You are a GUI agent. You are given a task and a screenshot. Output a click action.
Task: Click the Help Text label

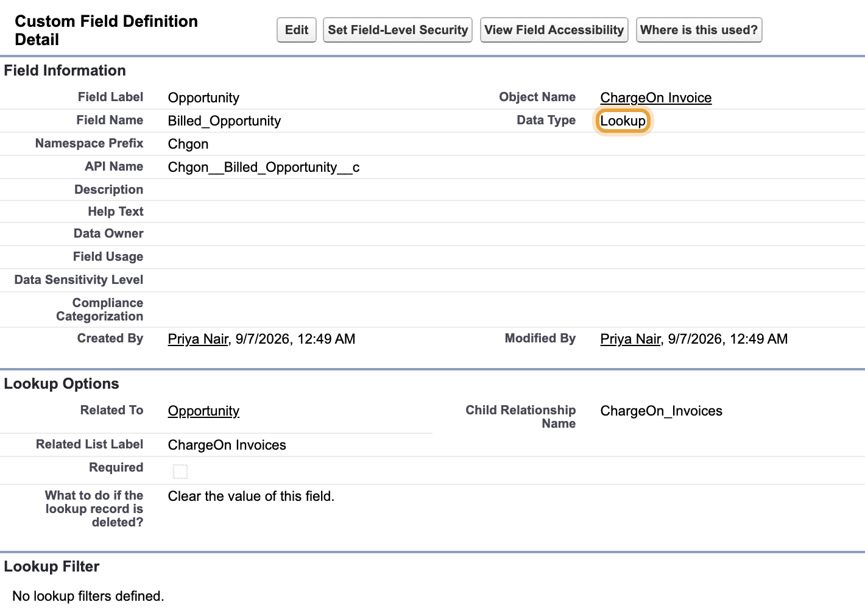(116, 211)
